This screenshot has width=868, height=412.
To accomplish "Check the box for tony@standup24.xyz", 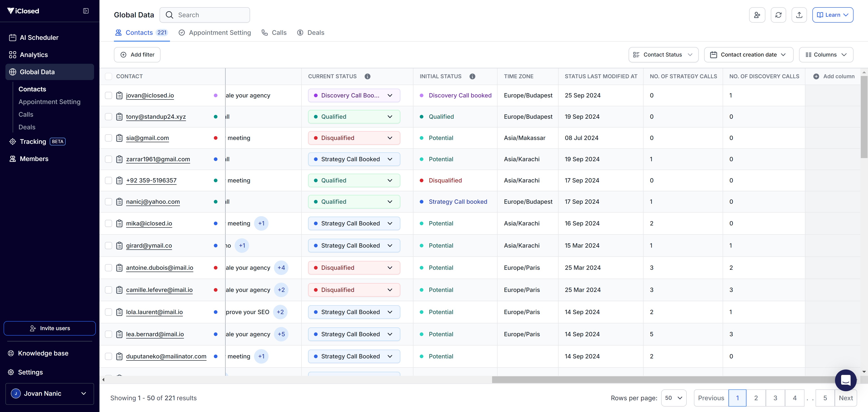I will pyautogui.click(x=108, y=117).
